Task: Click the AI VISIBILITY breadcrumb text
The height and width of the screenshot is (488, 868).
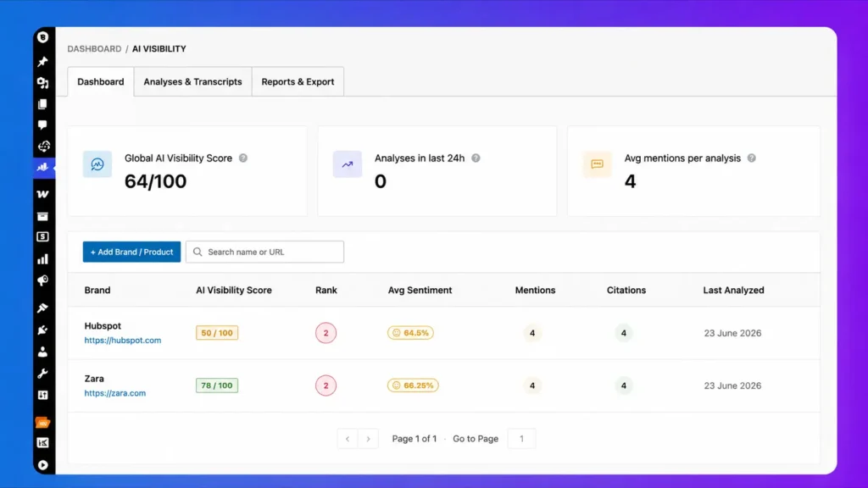Action: (159, 48)
